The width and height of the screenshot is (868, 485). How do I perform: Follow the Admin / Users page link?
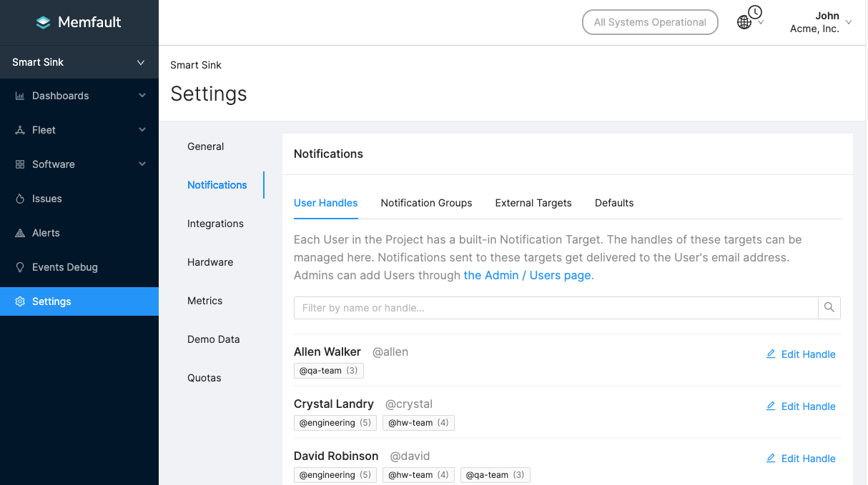528,275
